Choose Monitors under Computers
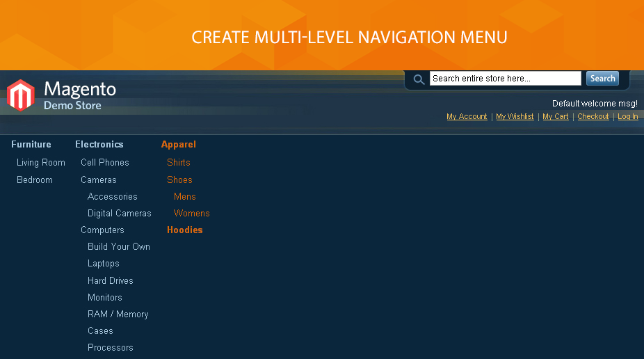 coord(105,297)
